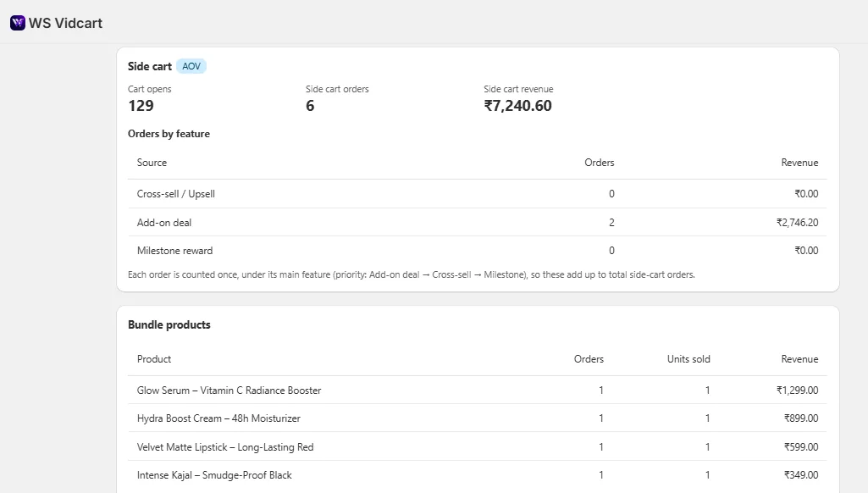Screen dimensions: 868x493
Task: Click the WS Vidcart logo icon
Action: click(x=18, y=23)
